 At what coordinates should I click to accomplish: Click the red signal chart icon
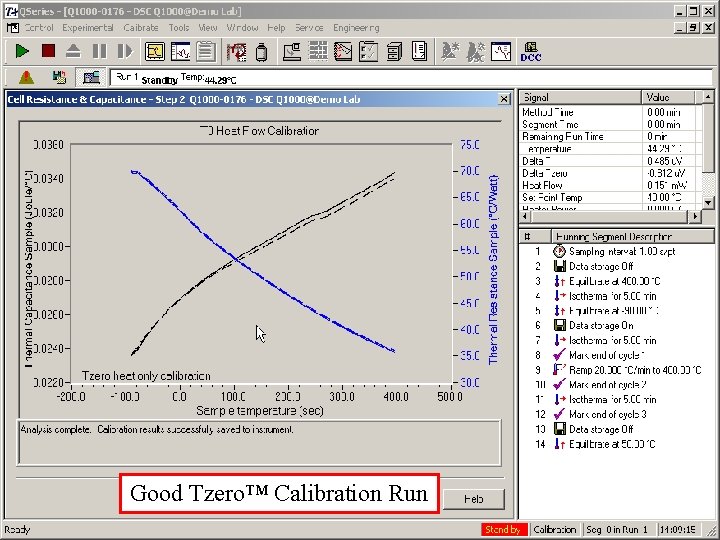[343, 51]
